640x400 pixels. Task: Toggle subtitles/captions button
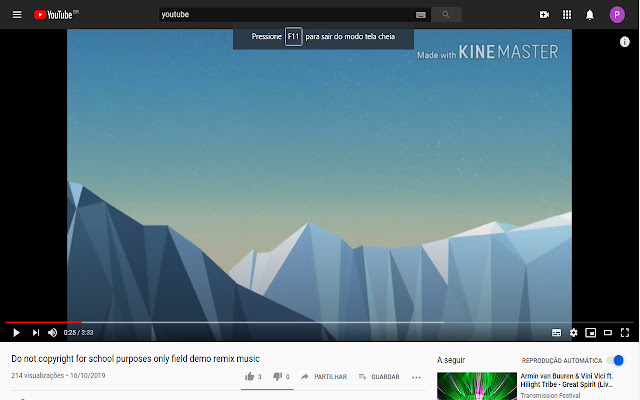556,333
